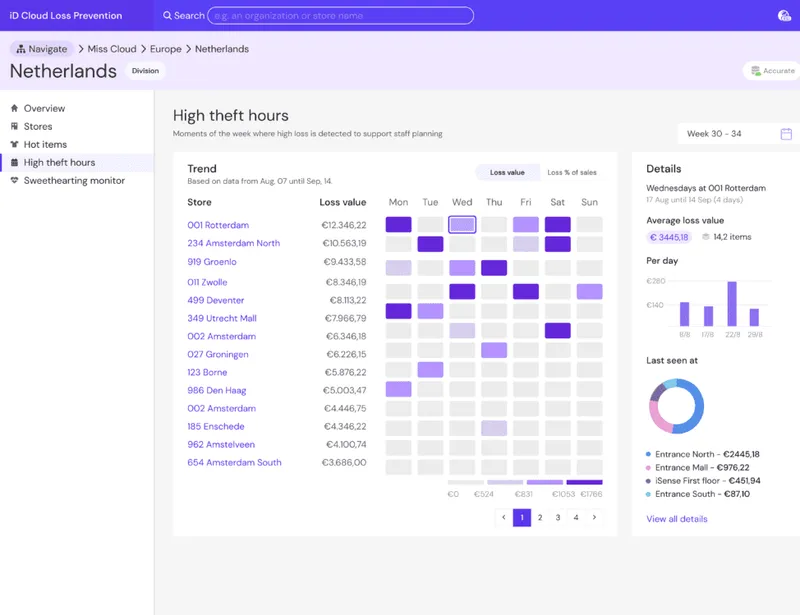Image resolution: width=800 pixels, height=615 pixels.
Task: Switch to Loss % of sales view
Action: 572,173
